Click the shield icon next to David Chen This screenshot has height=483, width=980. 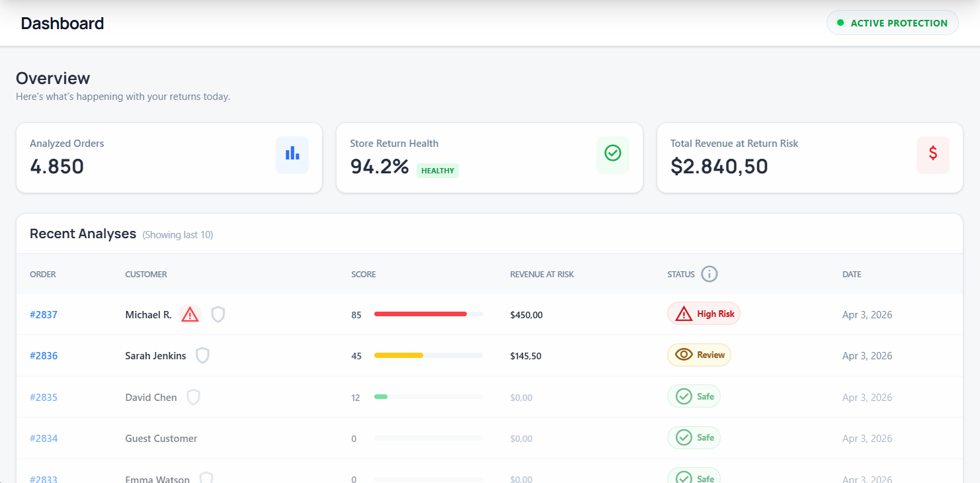coord(193,397)
